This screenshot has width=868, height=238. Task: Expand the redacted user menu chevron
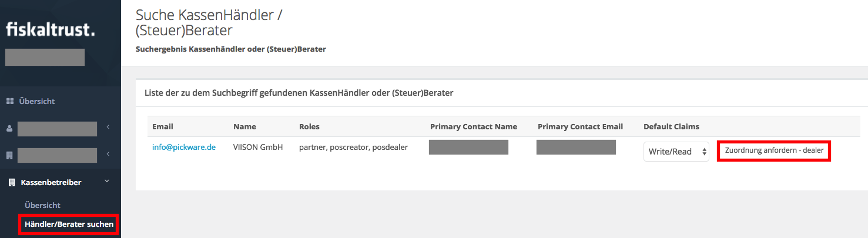click(x=108, y=127)
